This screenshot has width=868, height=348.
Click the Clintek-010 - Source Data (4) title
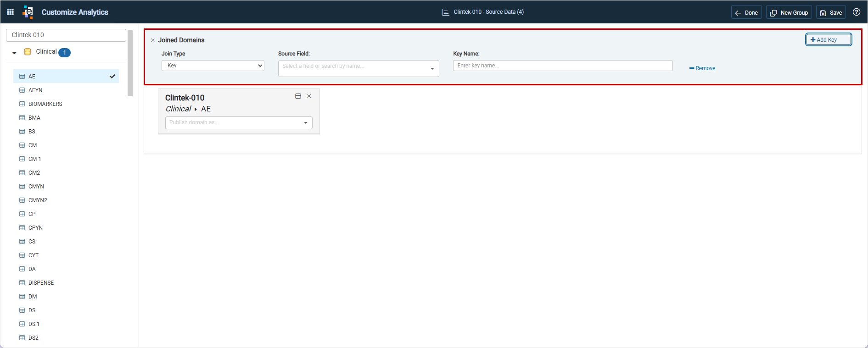[x=489, y=12]
